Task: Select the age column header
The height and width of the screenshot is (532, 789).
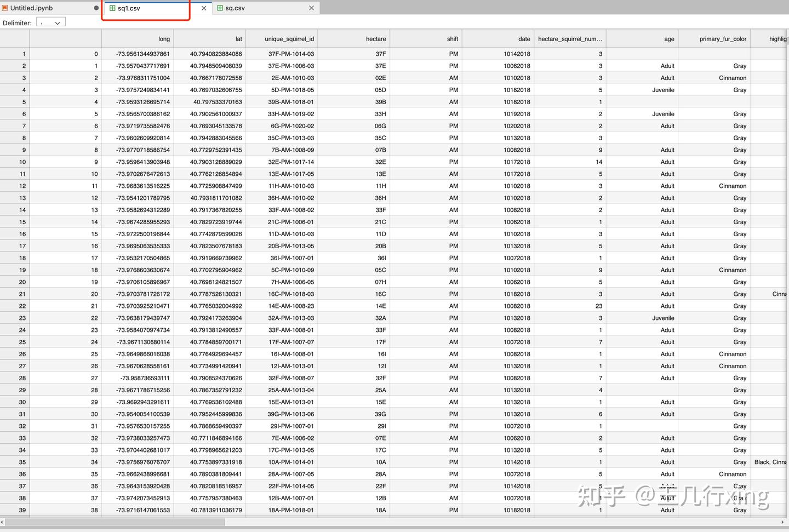Action: 668,38
